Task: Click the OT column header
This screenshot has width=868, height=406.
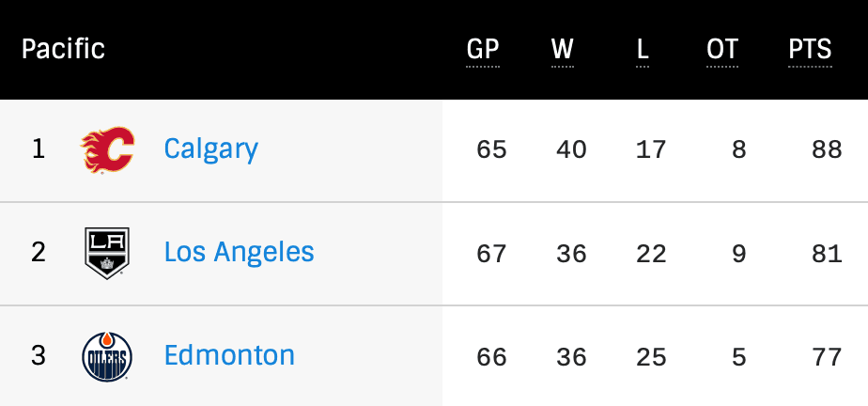Action: coord(722,50)
